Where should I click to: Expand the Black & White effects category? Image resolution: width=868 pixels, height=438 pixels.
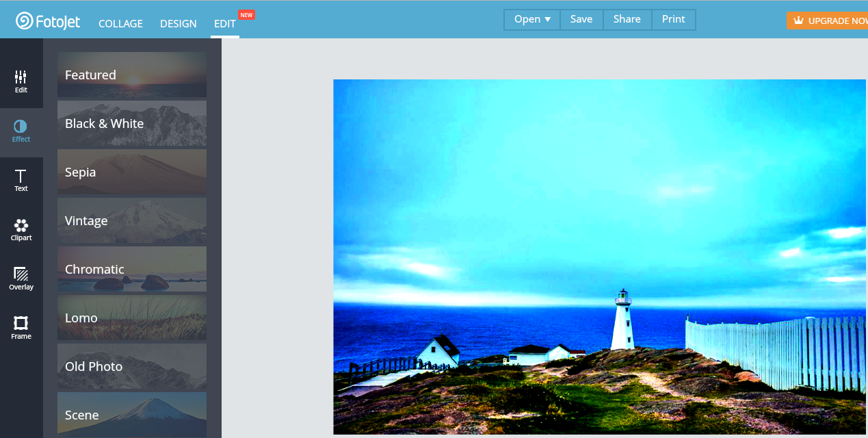132,123
